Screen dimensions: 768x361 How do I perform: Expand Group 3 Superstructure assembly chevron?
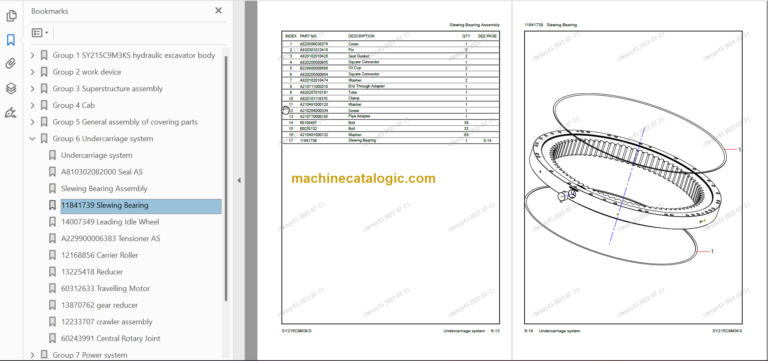click(x=32, y=89)
